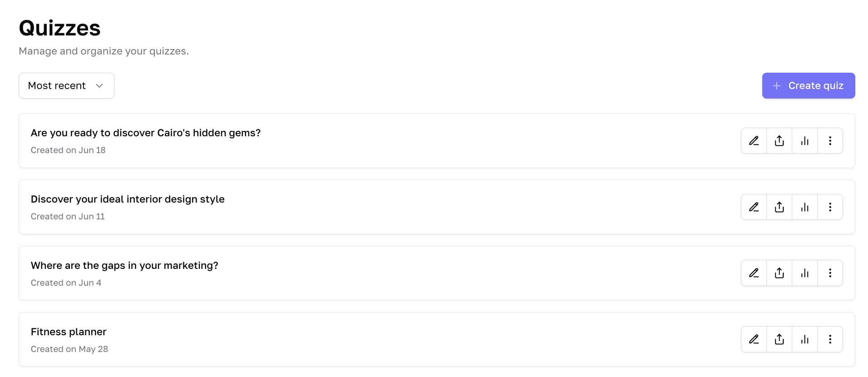
Task: Click the Create quiz button
Action: pos(808,86)
